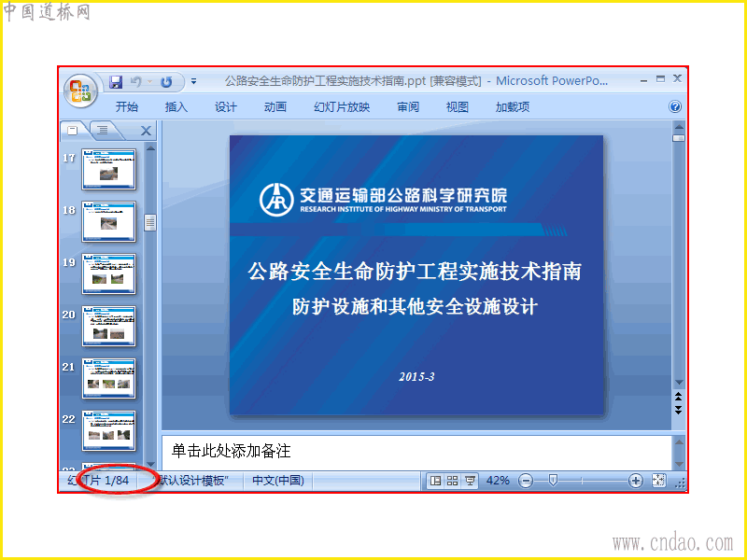Undo last action in quick access toolbar
The image size is (747, 560).
pyautogui.click(x=136, y=82)
